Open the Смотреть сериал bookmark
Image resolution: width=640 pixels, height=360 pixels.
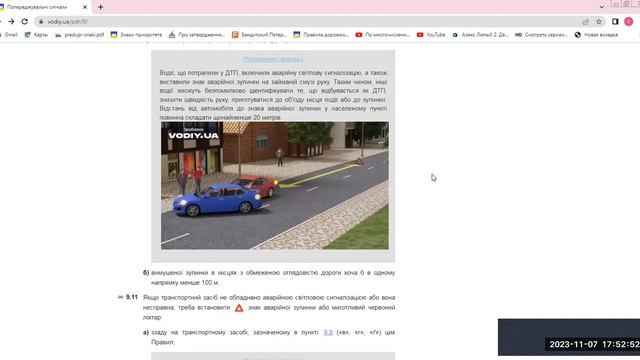click(541, 35)
